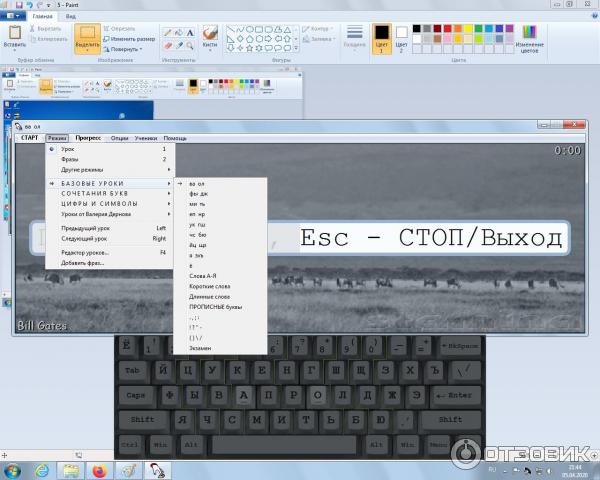Activate Цвет 1 foreground color box
Image resolution: width=600 pixels, height=480 pixels.
pos(382,38)
